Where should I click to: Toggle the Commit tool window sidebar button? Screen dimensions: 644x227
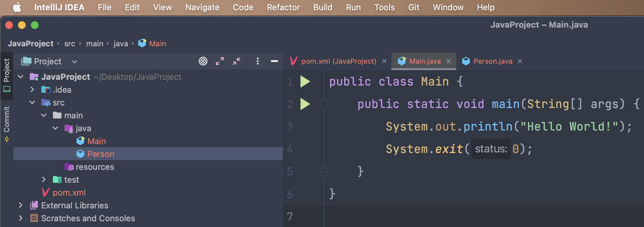7,124
